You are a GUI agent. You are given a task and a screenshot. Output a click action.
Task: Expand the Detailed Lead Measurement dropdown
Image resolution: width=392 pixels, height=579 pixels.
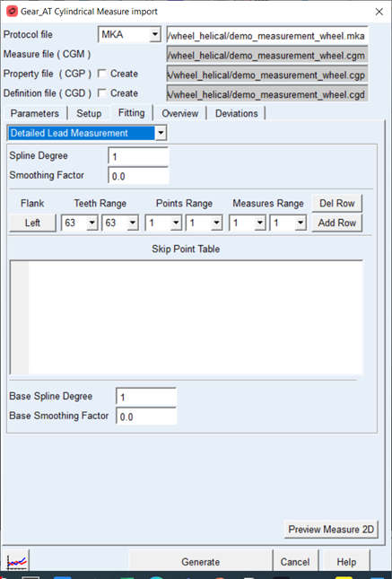pyautogui.click(x=161, y=133)
